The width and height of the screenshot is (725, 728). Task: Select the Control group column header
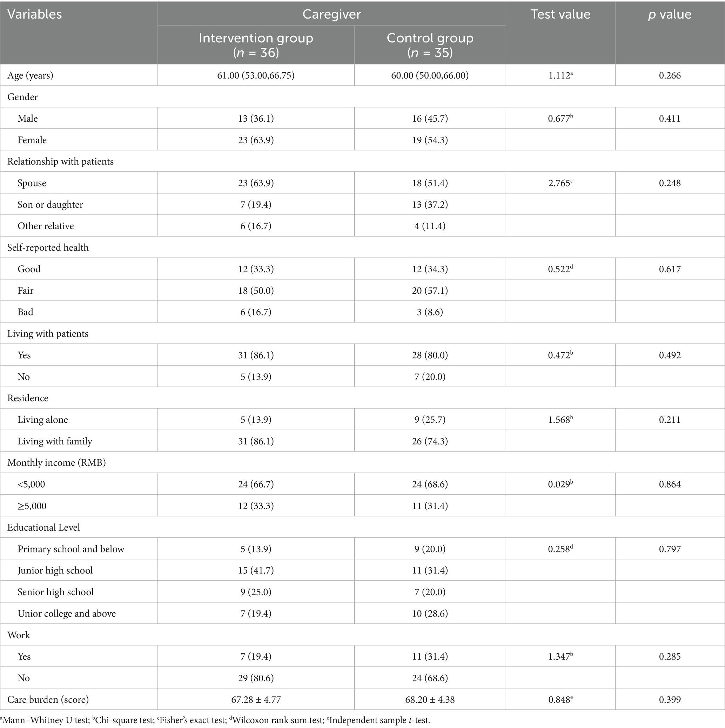pos(430,45)
